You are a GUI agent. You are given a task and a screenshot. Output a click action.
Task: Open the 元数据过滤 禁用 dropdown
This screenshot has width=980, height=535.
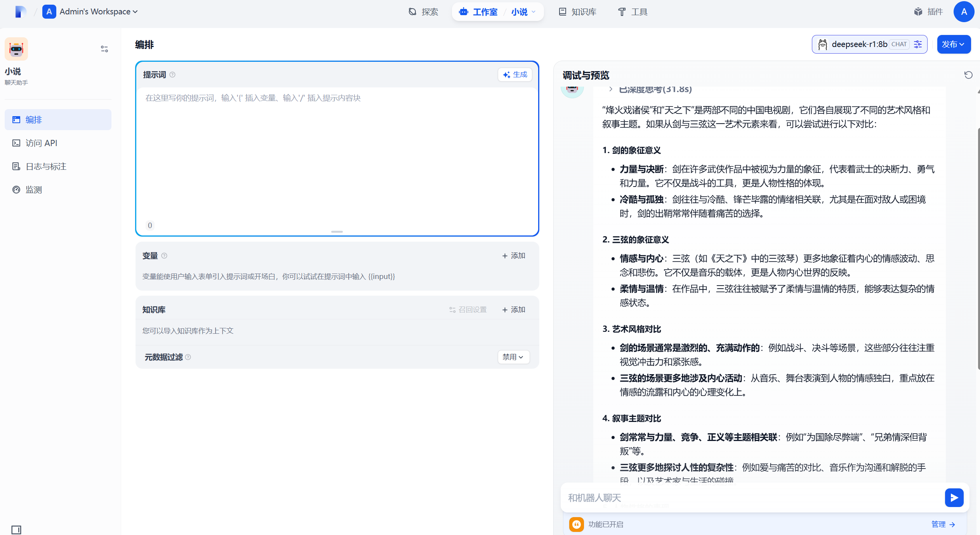513,357
